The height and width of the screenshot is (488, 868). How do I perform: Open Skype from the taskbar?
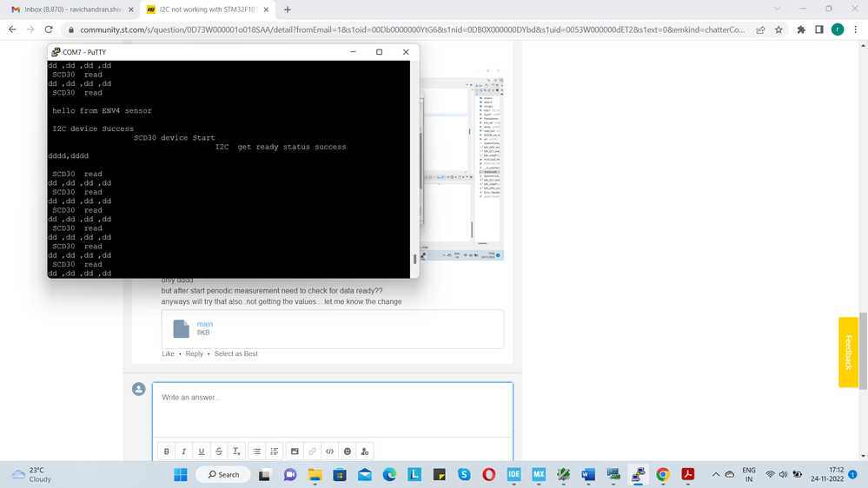pyautogui.click(x=464, y=475)
